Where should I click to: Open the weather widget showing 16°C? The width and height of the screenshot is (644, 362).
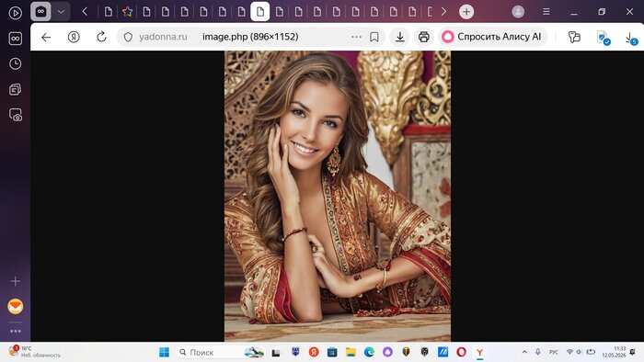point(35,352)
